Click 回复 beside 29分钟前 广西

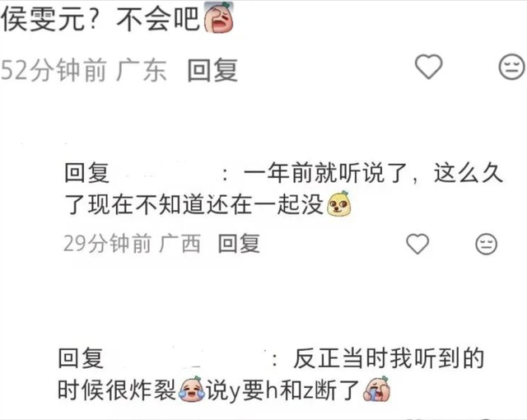tap(239, 243)
